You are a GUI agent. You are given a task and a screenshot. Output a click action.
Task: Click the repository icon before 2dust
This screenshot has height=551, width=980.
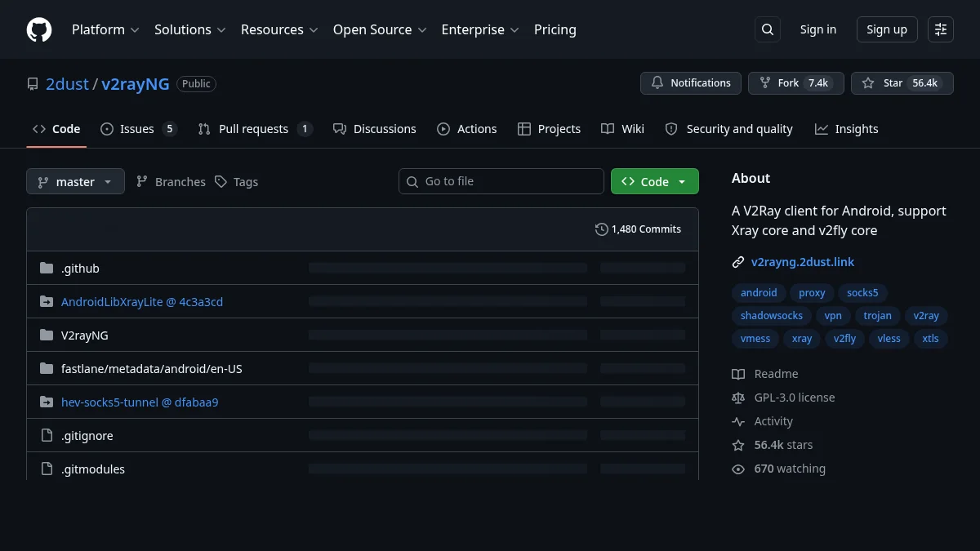click(33, 83)
